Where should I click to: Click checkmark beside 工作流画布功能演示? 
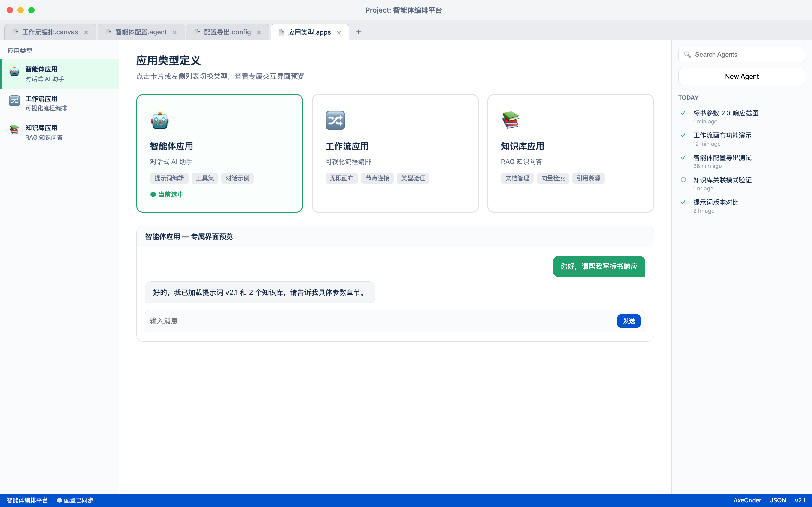click(x=683, y=135)
